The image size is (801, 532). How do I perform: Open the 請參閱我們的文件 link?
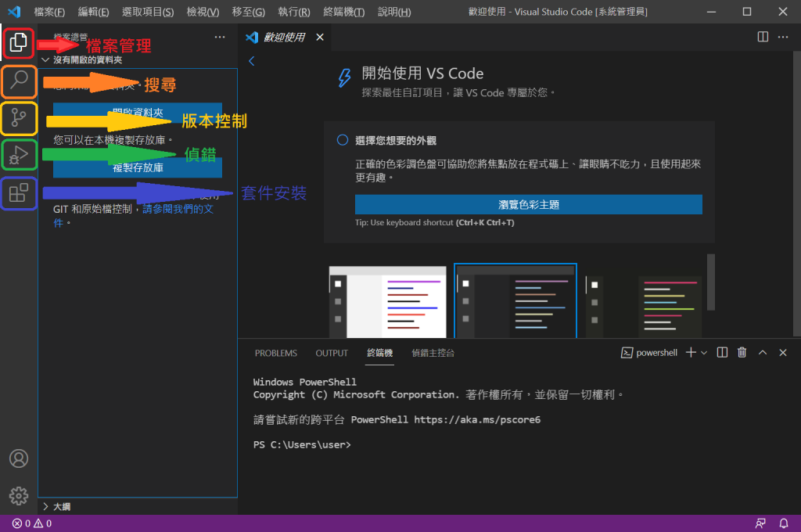point(178,209)
